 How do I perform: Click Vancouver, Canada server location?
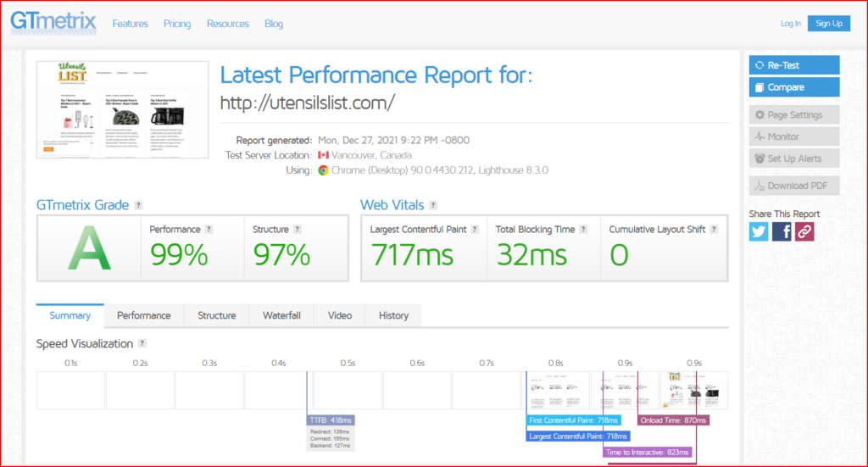coord(371,155)
